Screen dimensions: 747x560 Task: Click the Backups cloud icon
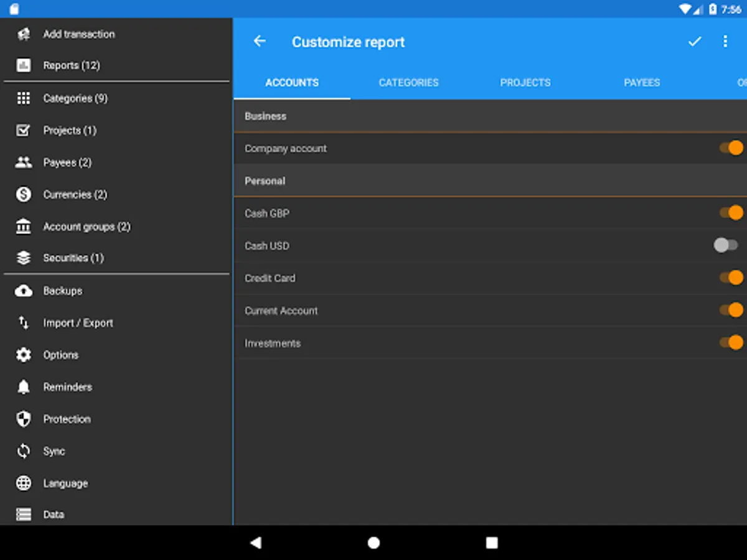24,291
